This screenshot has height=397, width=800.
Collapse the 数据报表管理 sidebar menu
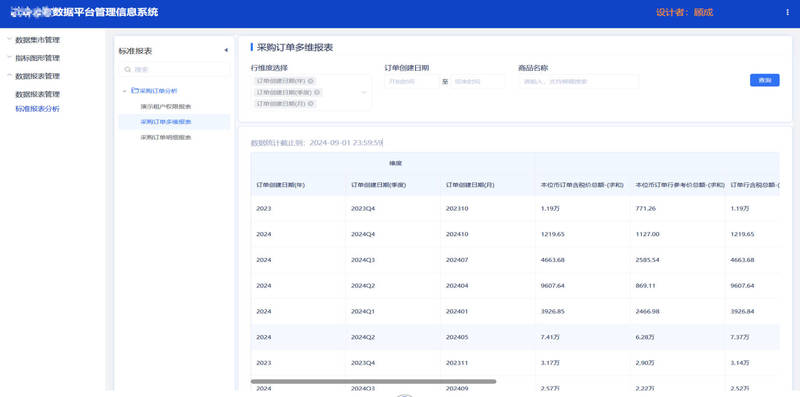coord(9,76)
